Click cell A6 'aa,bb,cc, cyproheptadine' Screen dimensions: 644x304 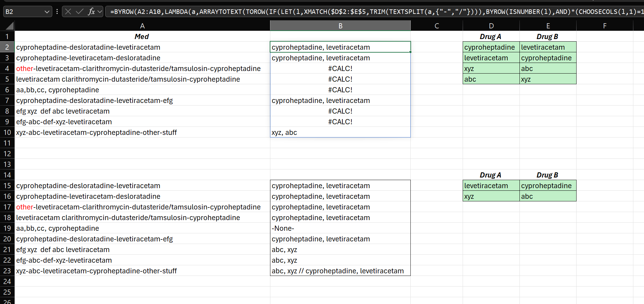[x=142, y=90]
